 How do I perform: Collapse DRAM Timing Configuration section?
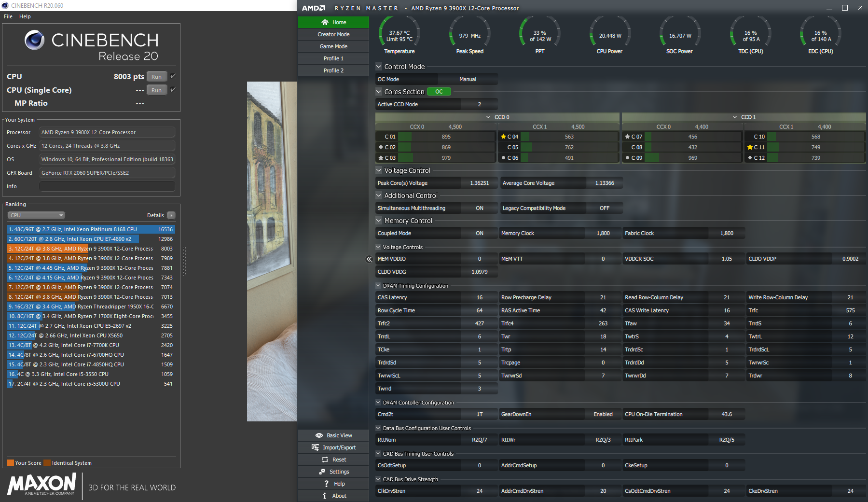pos(378,286)
